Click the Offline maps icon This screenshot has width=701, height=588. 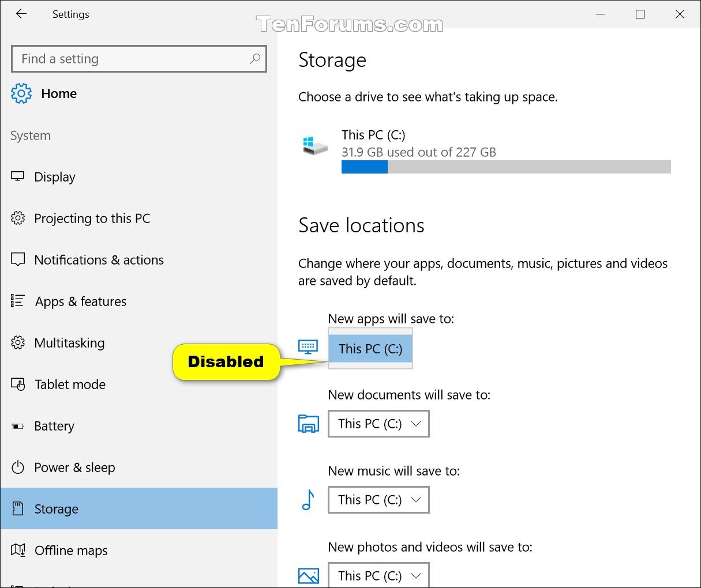(x=18, y=550)
